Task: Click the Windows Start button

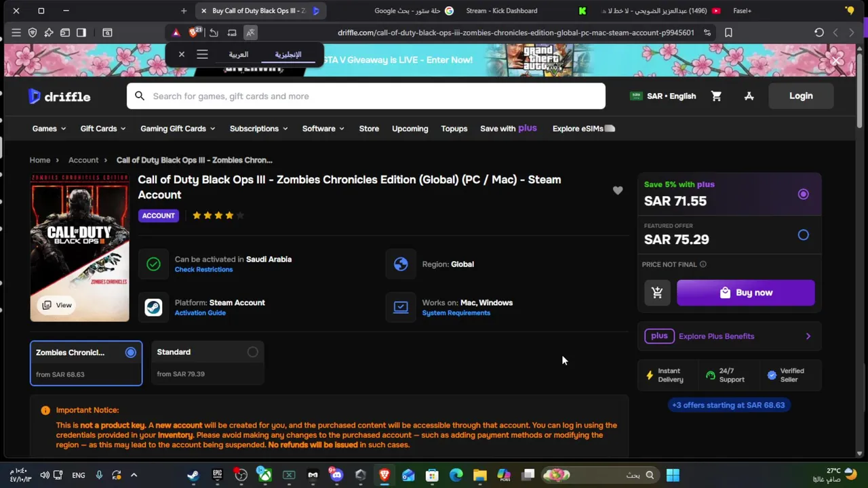Action: coord(673,475)
